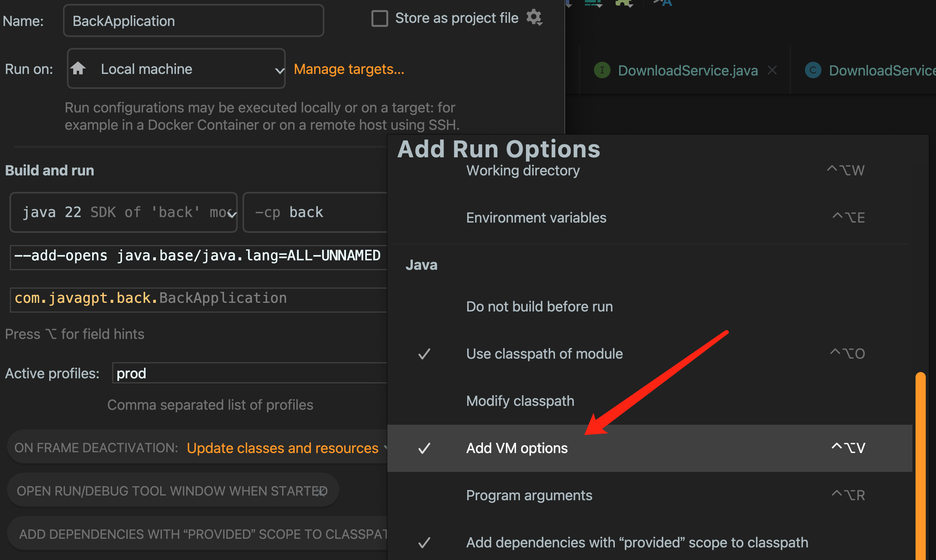Open the Manage targets link
The width and height of the screenshot is (936, 560).
(349, 69)
